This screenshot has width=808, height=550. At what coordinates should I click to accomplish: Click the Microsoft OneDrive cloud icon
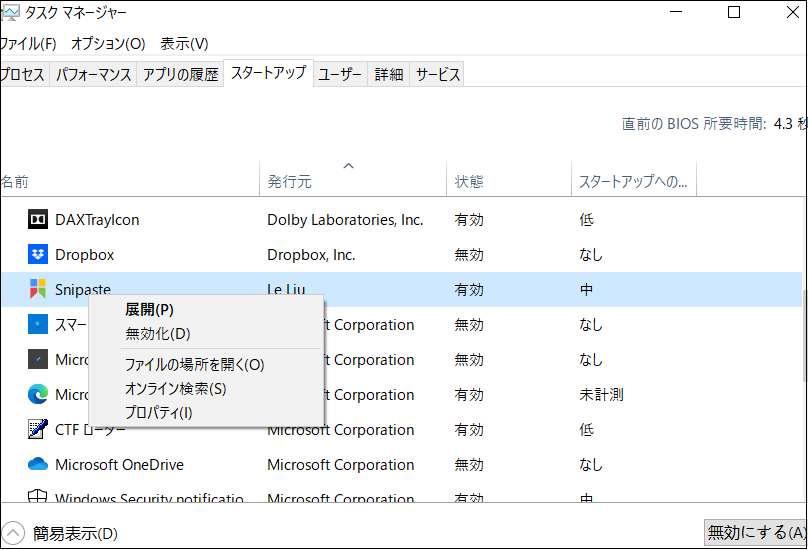[x=38, y=465]
